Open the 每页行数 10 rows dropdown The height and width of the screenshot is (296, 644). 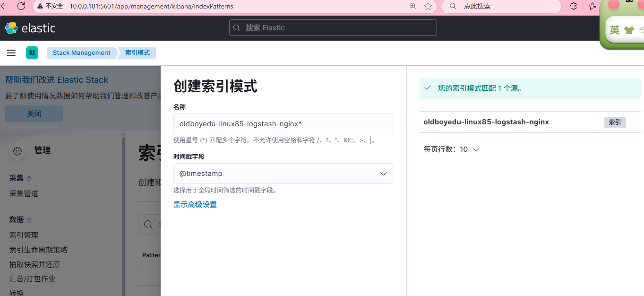pyautogui.click(x=451, y=149)
